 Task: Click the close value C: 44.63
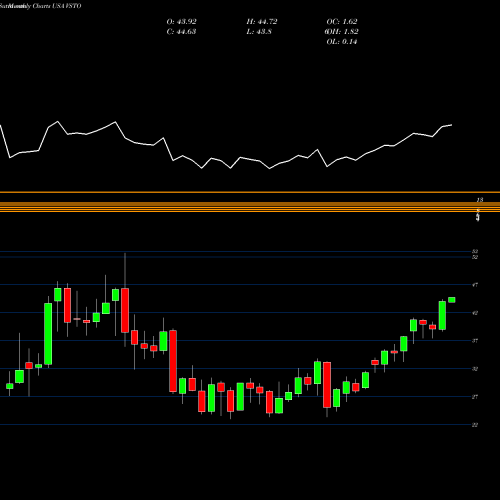click(x=181, y=32)
